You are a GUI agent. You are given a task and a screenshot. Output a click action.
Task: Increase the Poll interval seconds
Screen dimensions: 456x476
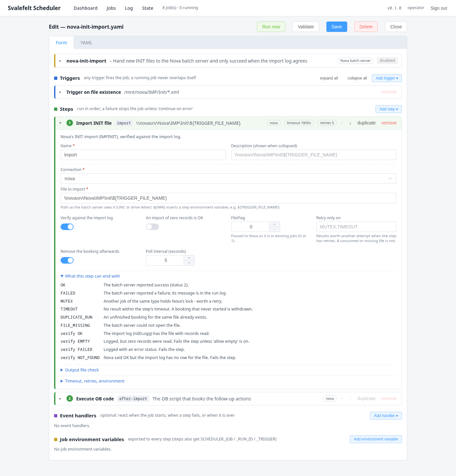click(x=189, y=258)
